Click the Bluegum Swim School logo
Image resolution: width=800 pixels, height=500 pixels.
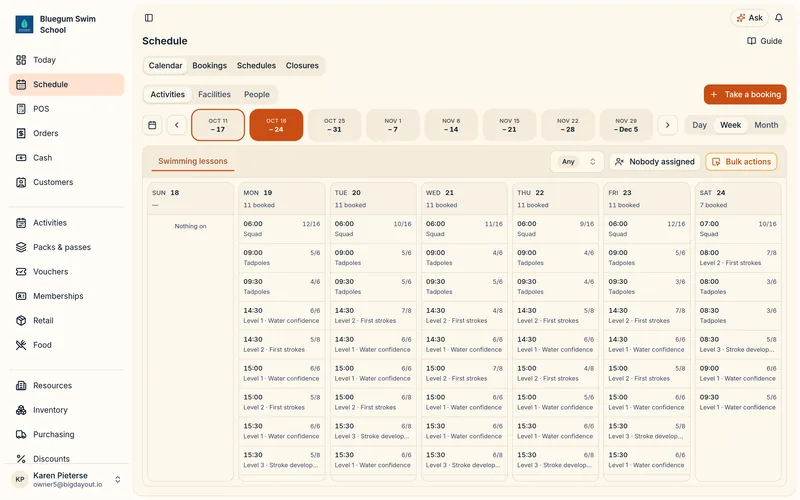[24, 24]
